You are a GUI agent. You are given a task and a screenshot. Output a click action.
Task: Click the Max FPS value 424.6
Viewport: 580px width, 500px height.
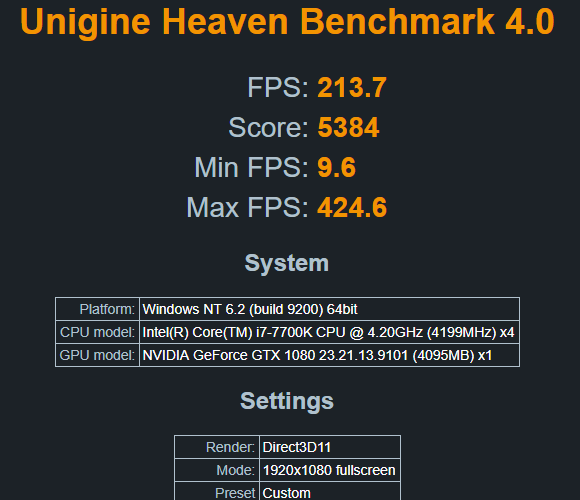(x=352, y=207)
